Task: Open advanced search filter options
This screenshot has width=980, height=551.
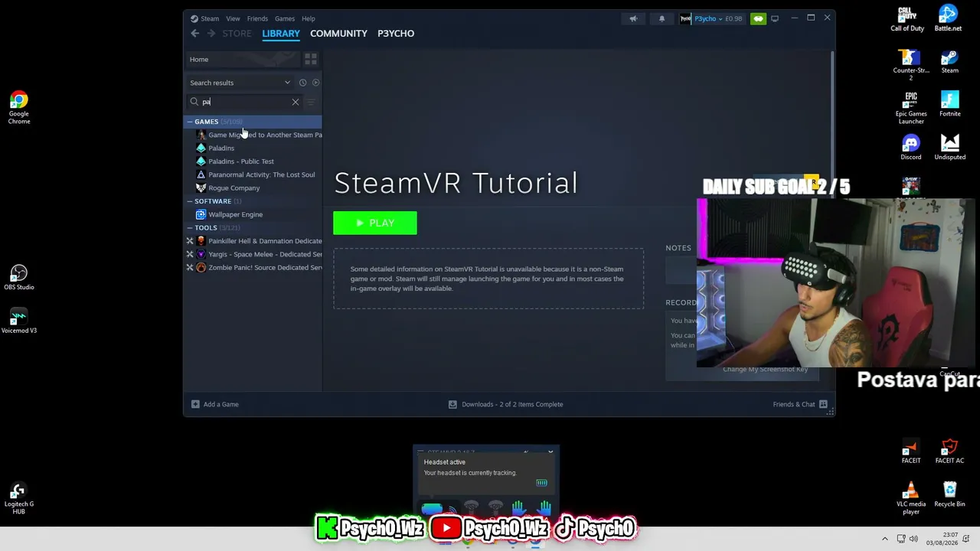Action: click(311, 102)
